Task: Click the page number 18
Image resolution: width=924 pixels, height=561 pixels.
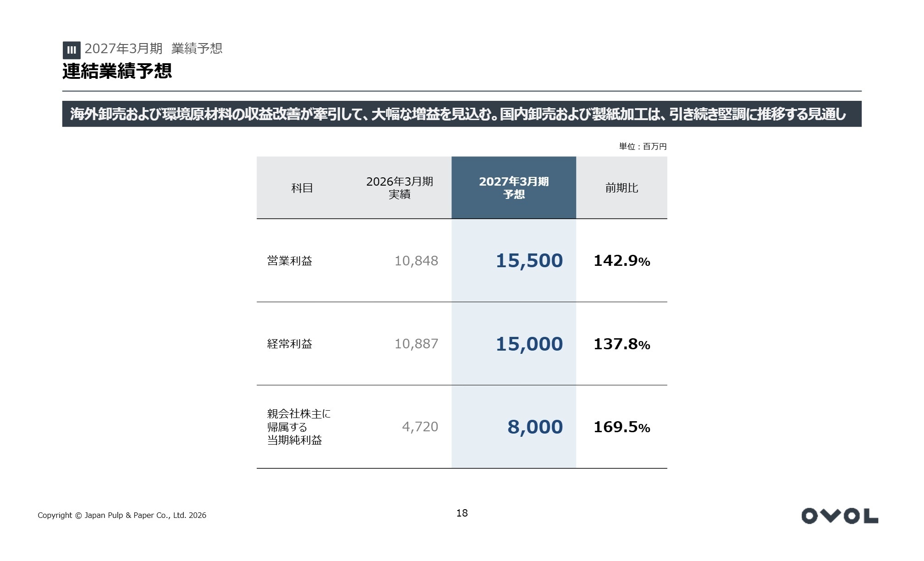Action: 462,513
